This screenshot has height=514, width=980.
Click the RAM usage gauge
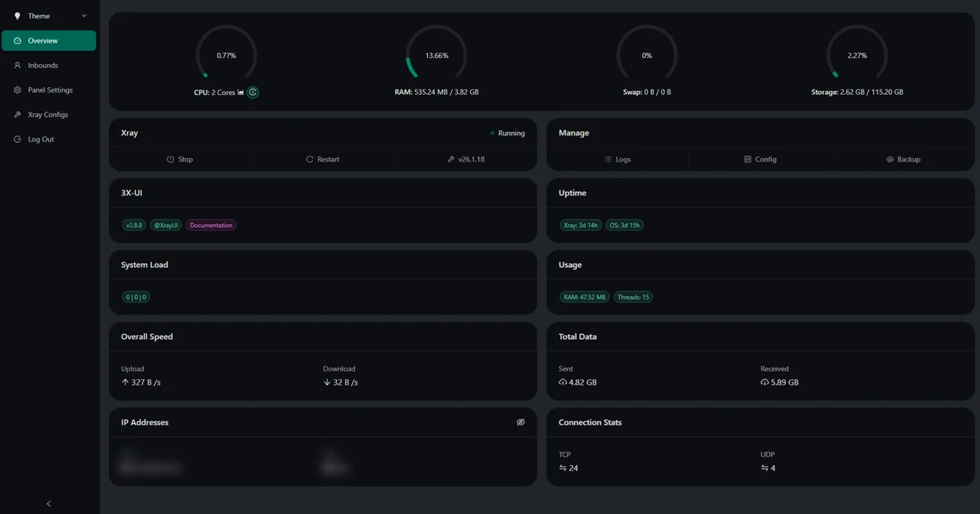tap(436, 55)
